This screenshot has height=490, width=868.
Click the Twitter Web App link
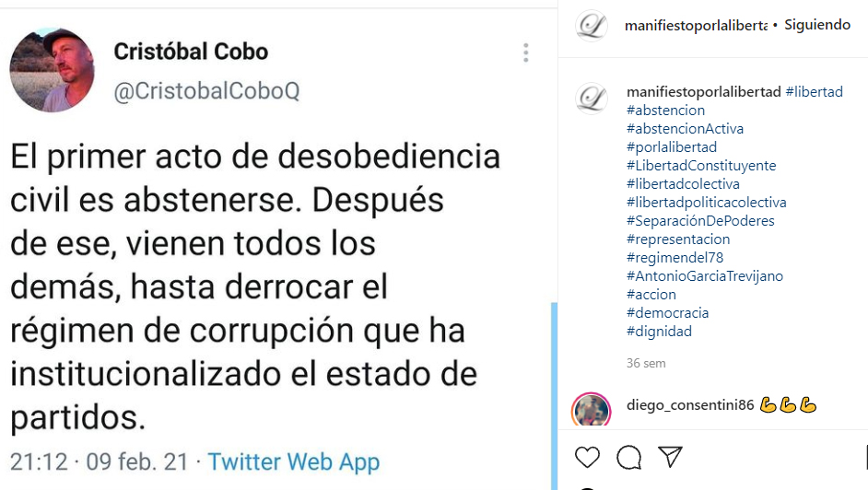(294, 461)
